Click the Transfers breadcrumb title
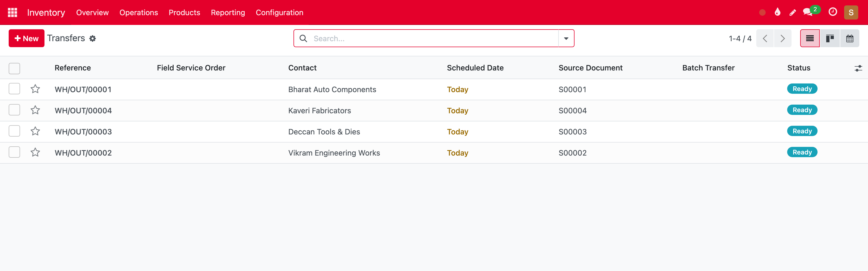Image resolution: width=868 pixels, height=271 pixels. pos(66,38)
